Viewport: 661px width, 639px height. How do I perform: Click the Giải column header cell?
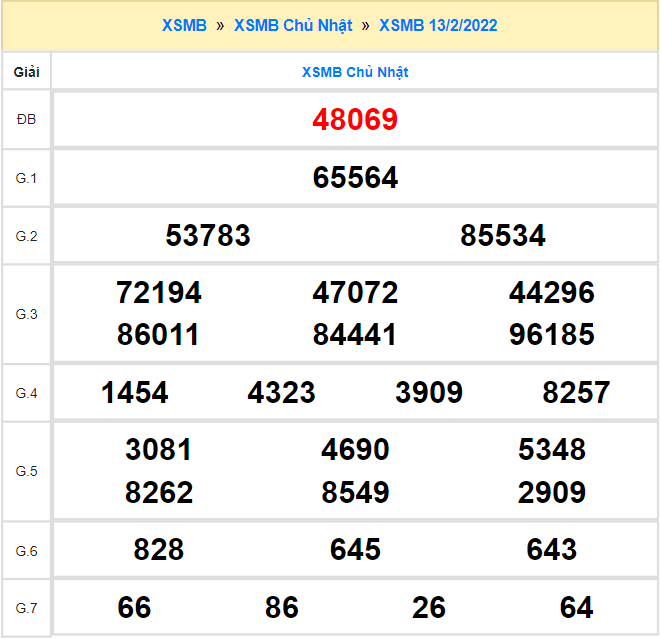27,72
